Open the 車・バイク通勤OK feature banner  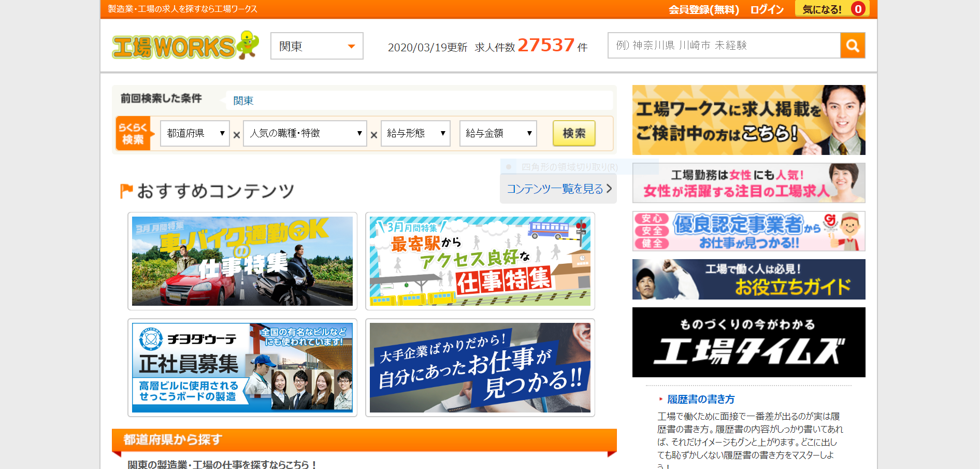coord(242,261)
